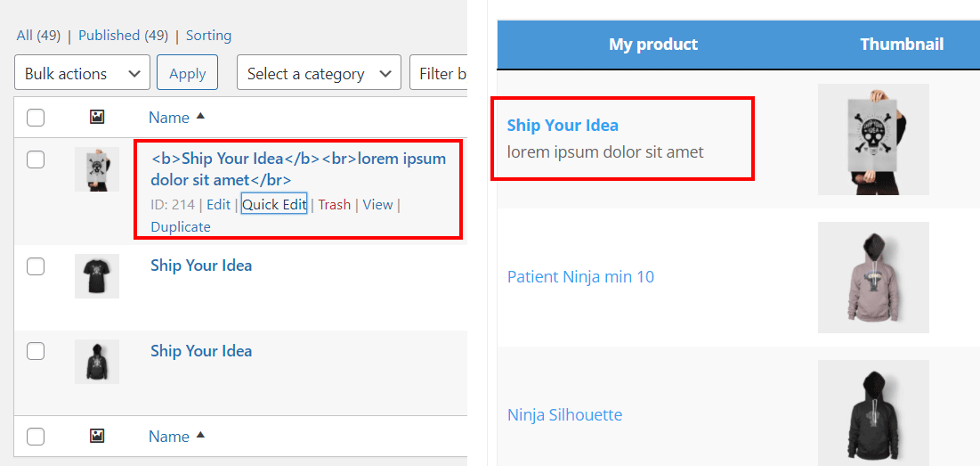Click the Apply button
This screenshot has height=466, width=980.
(187, 72)
